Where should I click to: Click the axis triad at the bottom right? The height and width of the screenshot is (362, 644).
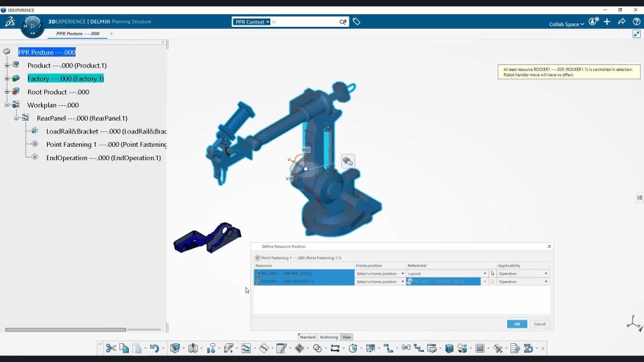tap(634, 323)
